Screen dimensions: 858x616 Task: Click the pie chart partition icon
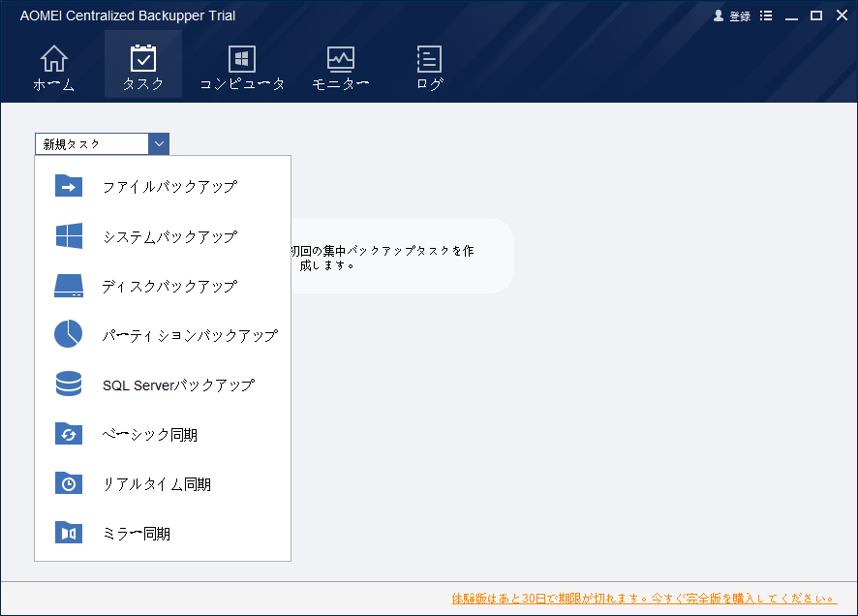69,334
